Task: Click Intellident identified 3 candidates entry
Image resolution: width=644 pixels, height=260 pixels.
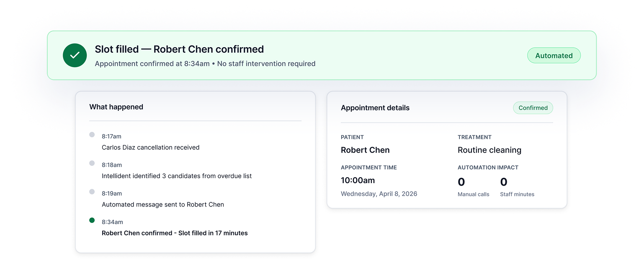Action: pos(177,176)
